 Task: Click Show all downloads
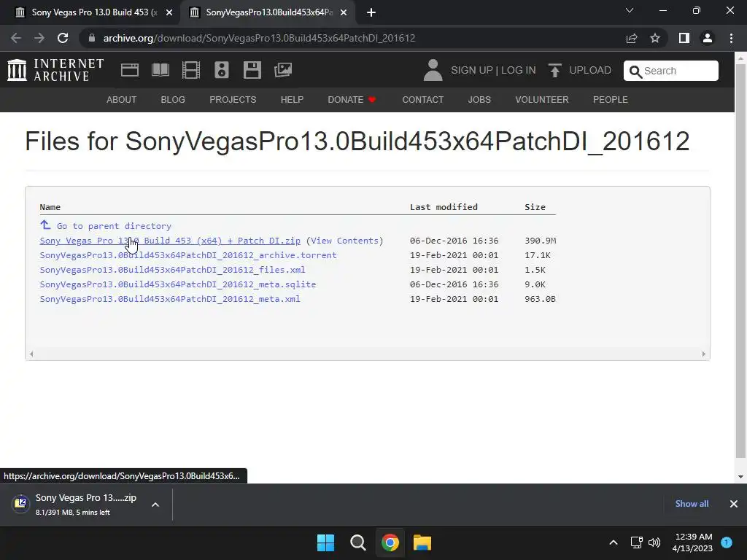coord(692,504)
